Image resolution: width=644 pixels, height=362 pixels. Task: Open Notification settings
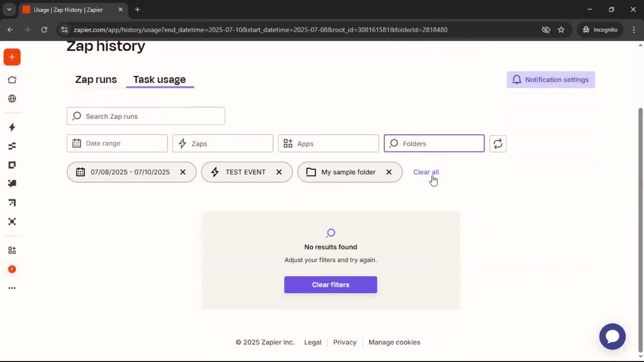[551, 79]
